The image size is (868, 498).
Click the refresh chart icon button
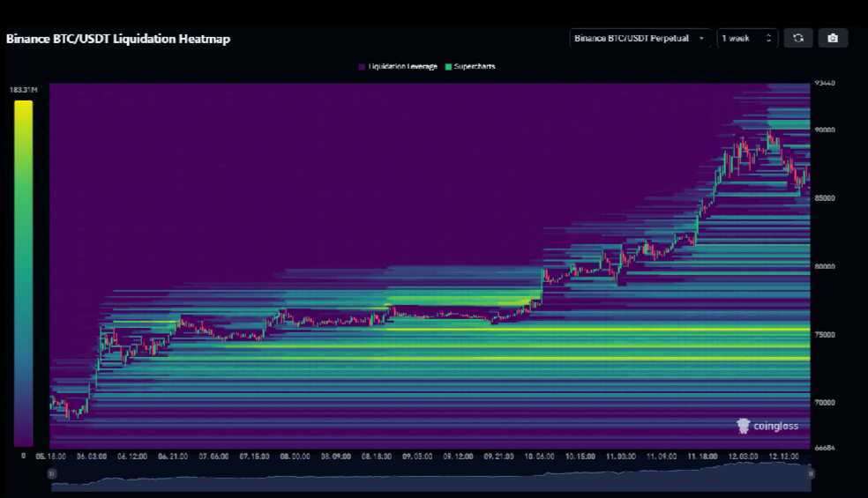797,38
